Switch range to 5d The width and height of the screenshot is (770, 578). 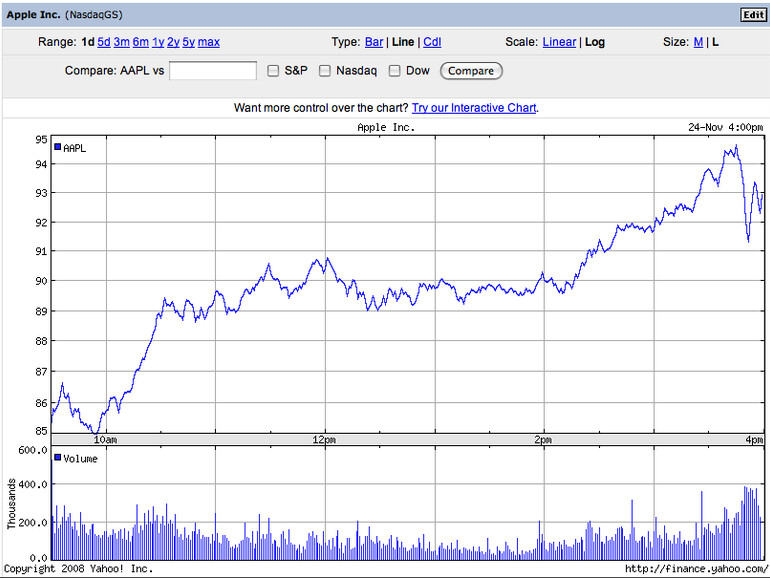pyautogui.click(x=104, y=42)
